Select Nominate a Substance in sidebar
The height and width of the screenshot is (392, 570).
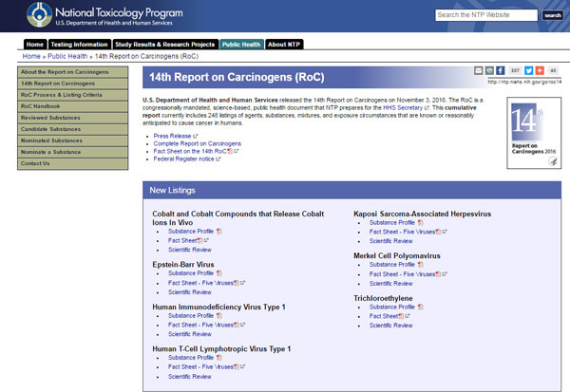point(52,152)
